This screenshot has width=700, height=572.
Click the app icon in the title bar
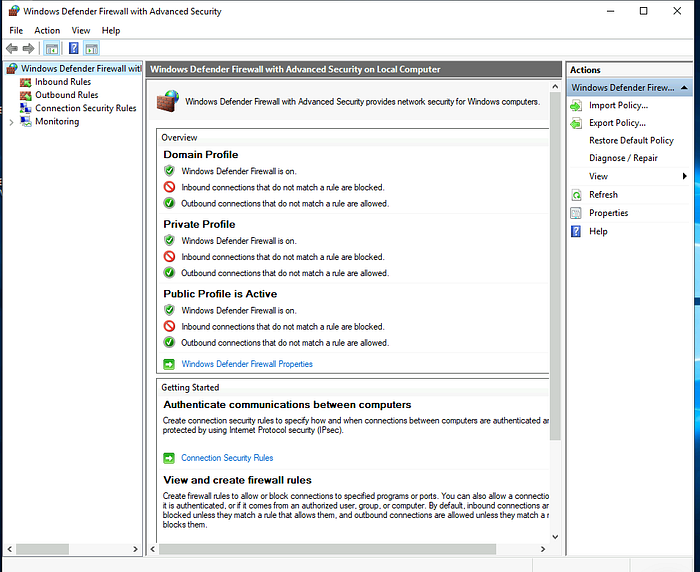[14, 11]
